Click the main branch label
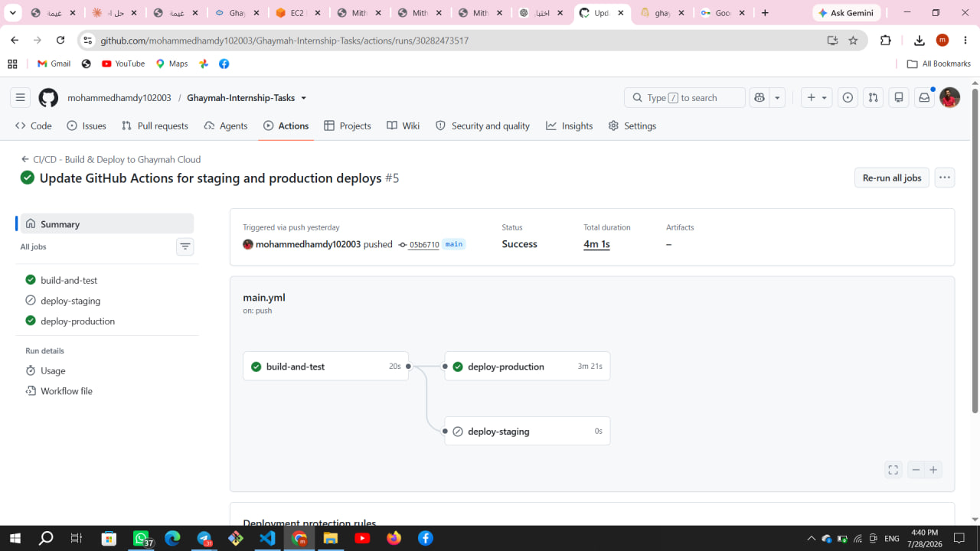 pyautogui.click(x=454, y=244)
